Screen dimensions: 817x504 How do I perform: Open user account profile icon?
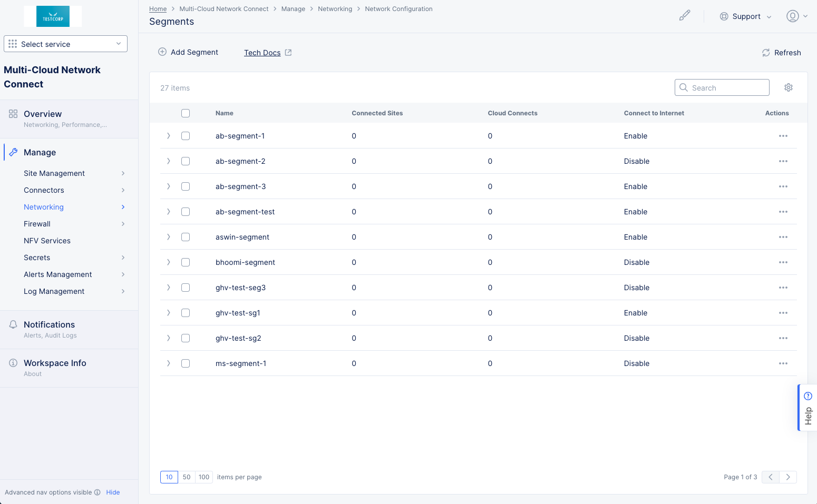coord(792,16)
